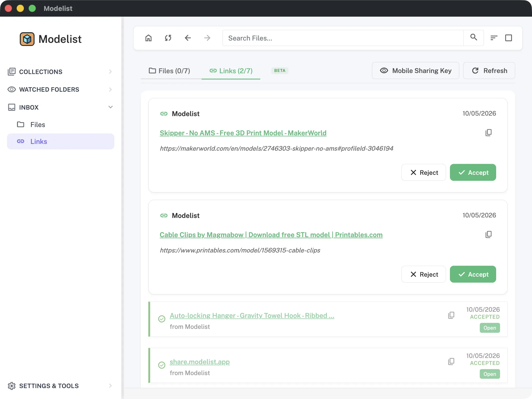Open the sort options icon

point(494,38)
